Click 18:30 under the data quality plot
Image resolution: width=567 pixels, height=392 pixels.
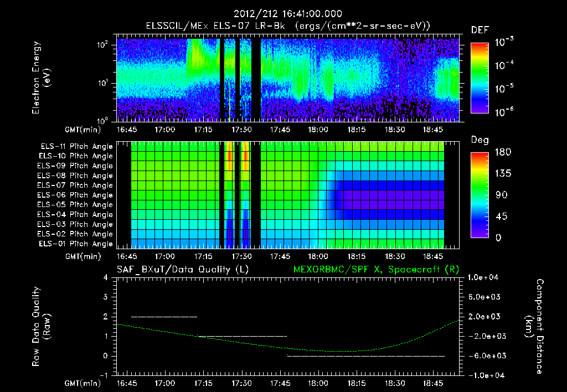click(394, 383)
